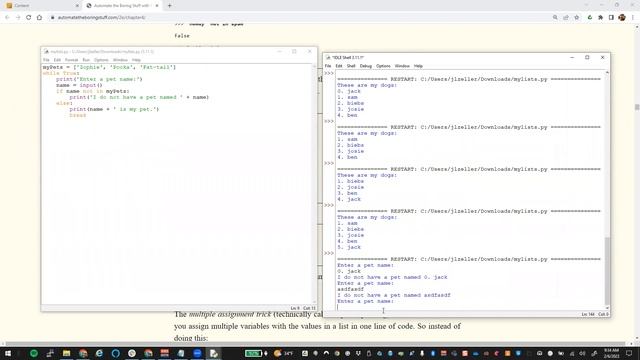Open Window menu in IDLE Shell
Screen dimensions: 640x360
coord(402,66)
